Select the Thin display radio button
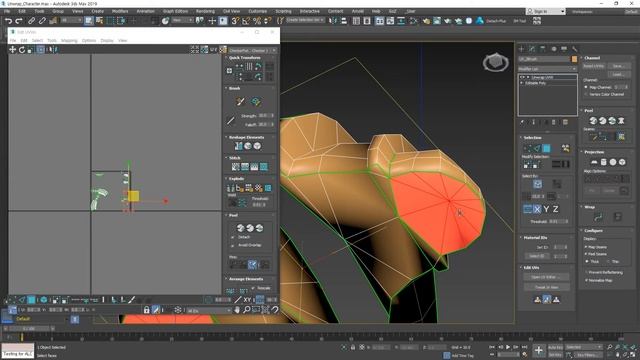 pos(608,261)
